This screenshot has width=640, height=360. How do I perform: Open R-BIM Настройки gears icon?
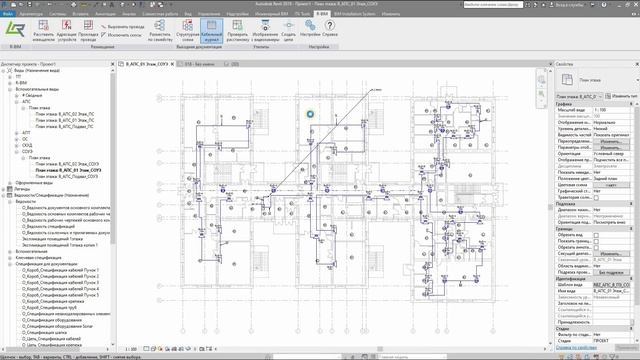(x=310, y=29)
